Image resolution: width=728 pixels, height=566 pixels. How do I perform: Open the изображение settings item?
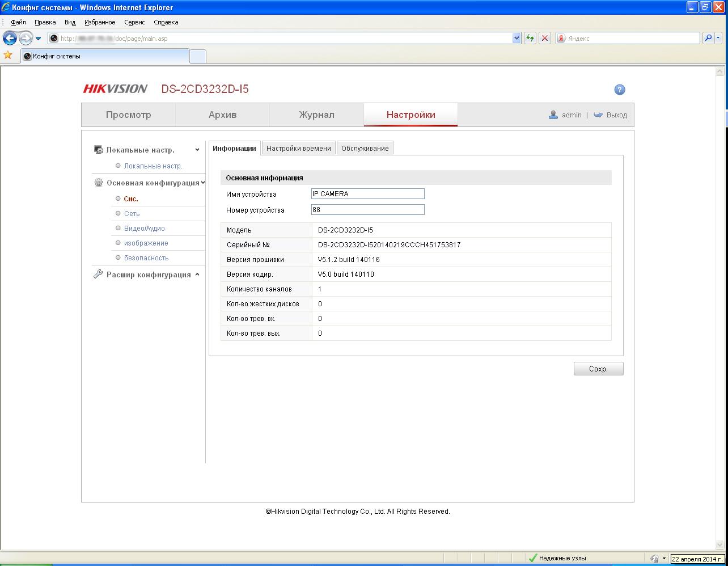(x=146, y=243)
